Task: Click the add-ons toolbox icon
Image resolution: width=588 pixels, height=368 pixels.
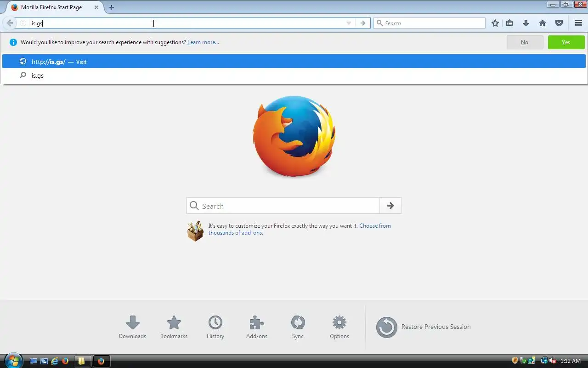Action: pyautogui.click(x=195, y=231)
